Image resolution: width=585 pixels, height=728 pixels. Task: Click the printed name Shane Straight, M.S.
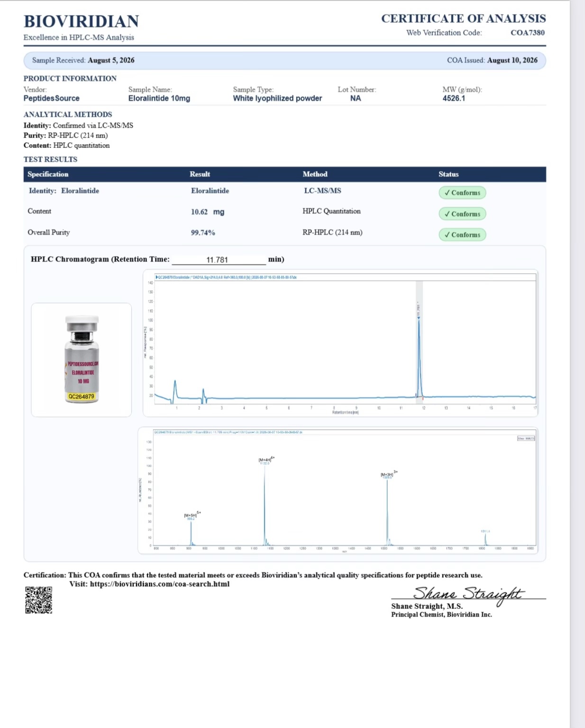(427, 606)
